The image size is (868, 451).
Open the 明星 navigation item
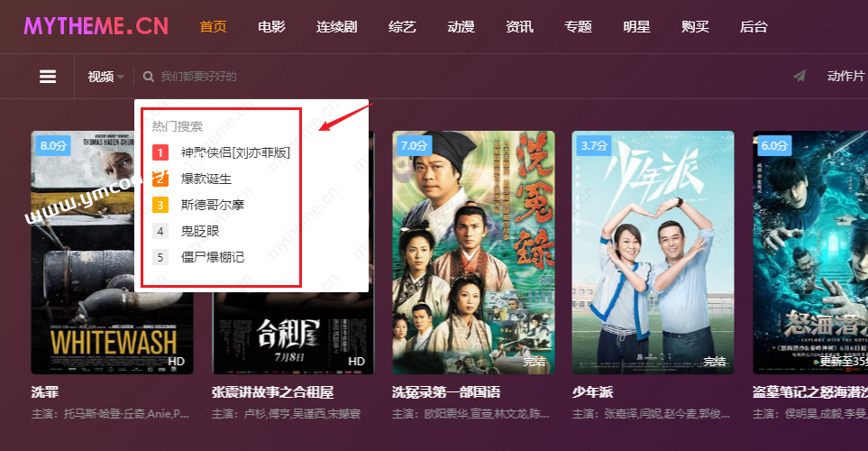click(x=636, y=26)
